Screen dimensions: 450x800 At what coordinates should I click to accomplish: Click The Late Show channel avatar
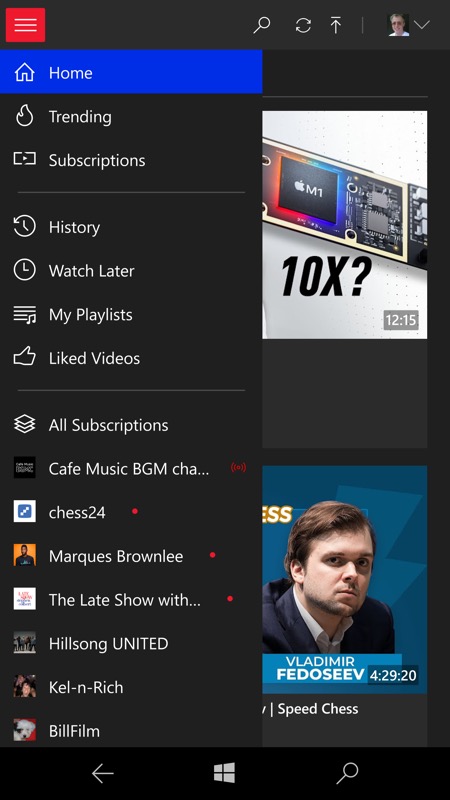click(24, 599)
